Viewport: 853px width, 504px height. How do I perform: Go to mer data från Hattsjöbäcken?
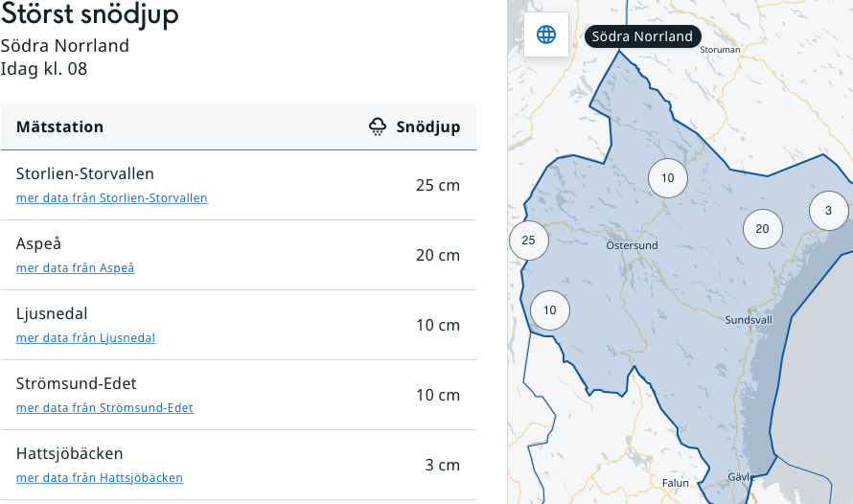coord(100,478)
